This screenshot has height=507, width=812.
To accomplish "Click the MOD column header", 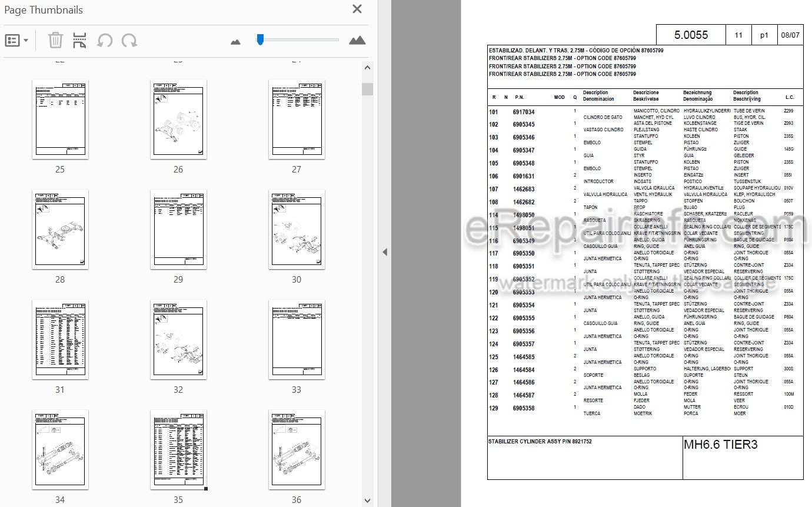I will pos(560,98).
